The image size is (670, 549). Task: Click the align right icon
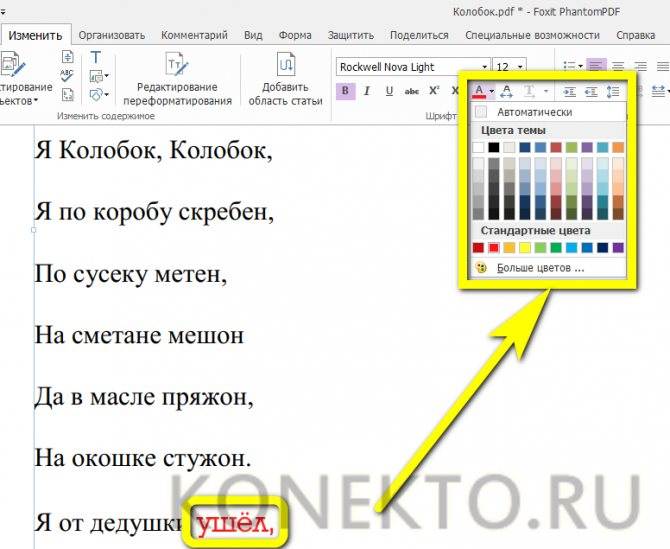[640, 66]
